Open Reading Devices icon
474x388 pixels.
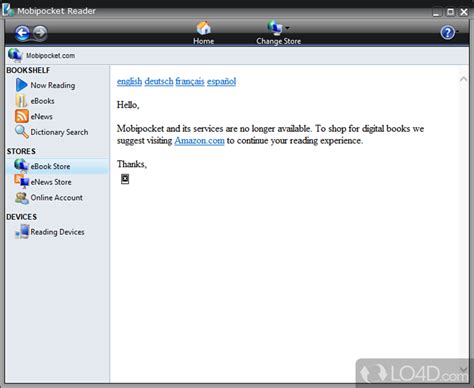point(22,232)
